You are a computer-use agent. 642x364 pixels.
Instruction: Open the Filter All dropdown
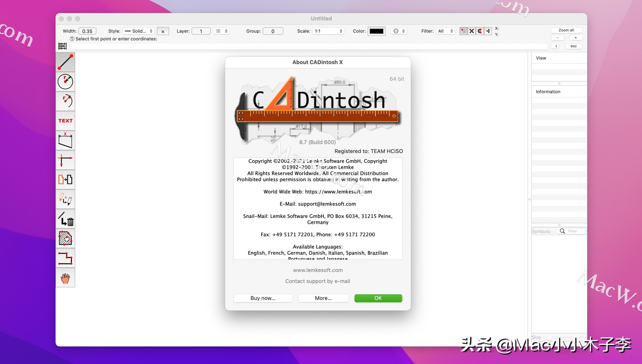[445, 31]
